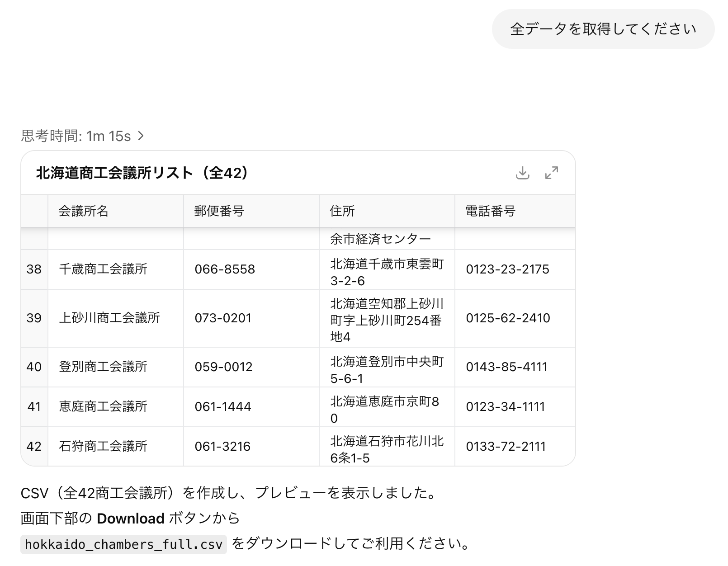
Task: Select the 恵庭商工会議所 name cell
Action: coord(103,406)
